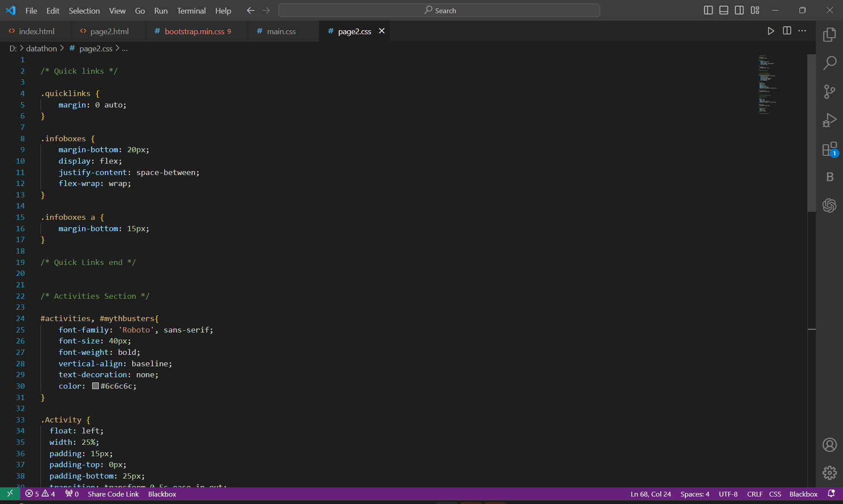The height and width of the screenshot is (504, 843).
Task: Expand the datathon breadcrumb folder
Action: tap(41, 49)
